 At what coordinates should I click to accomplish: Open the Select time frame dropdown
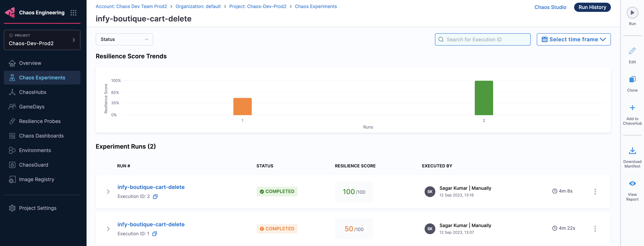(x=573, y=39)
